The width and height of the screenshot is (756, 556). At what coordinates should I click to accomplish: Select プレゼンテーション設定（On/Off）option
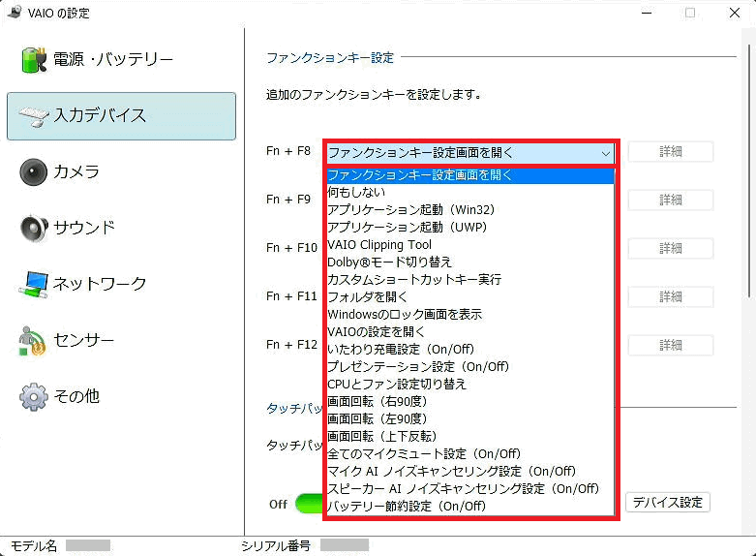click(470, 367)
